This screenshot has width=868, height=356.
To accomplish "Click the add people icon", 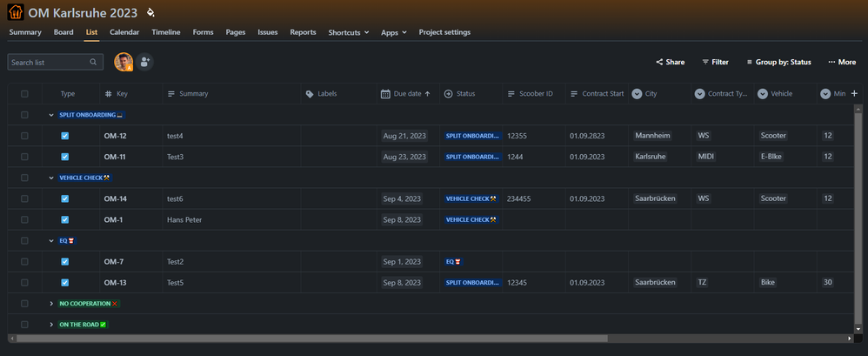I will click(x=145, y=62).
